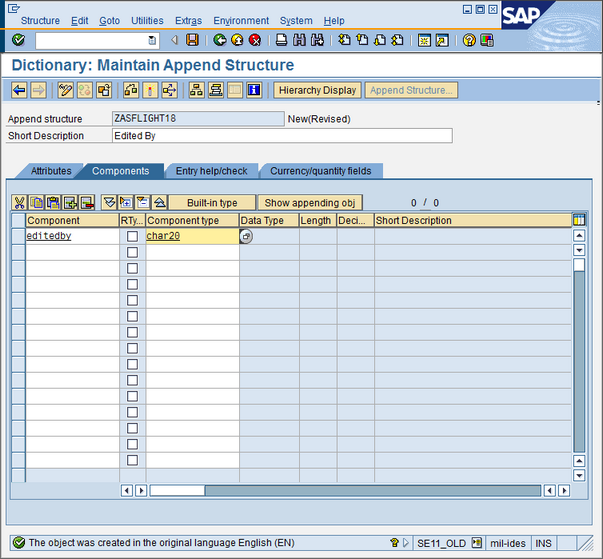Click scroll-right arrow at table's far right
This screenshot has height=559, width=603.
pyautogui.click(x=564, y=491)
